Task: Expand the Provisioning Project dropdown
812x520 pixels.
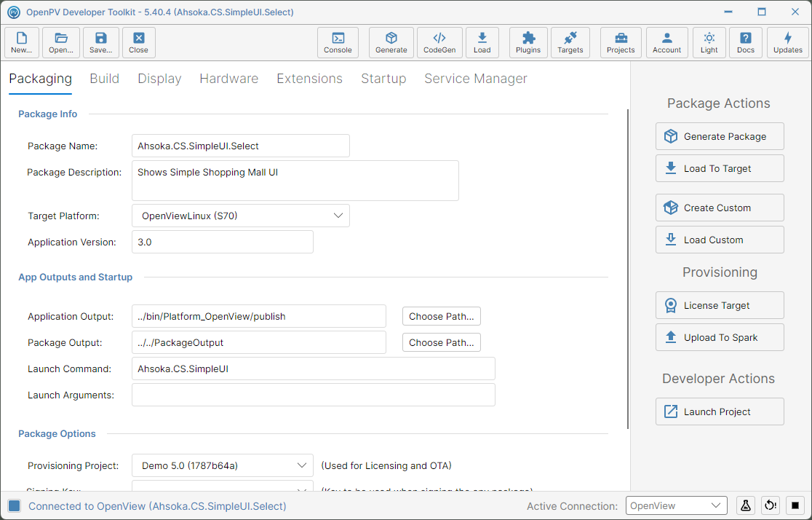Action: click(223, 465)
